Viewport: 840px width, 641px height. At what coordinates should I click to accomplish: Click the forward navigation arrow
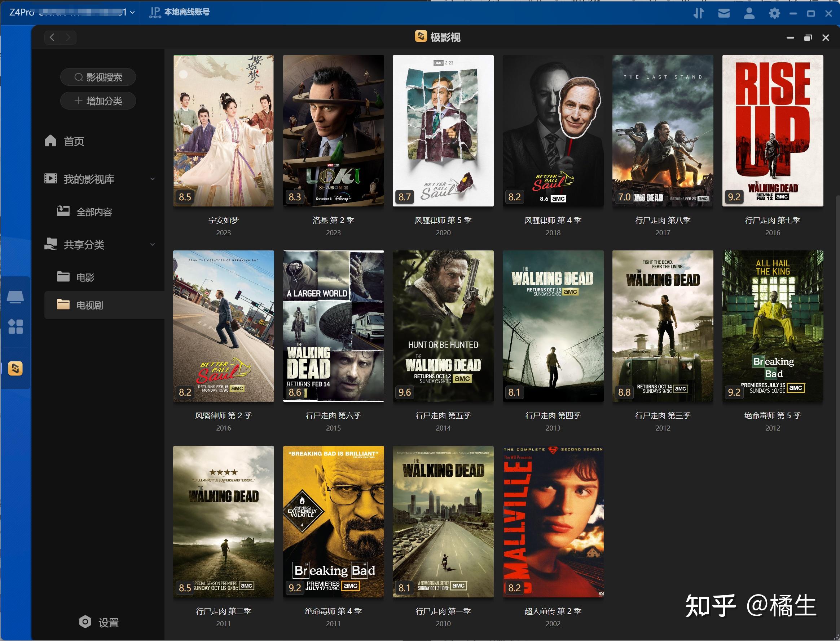[x=68, y=37]
